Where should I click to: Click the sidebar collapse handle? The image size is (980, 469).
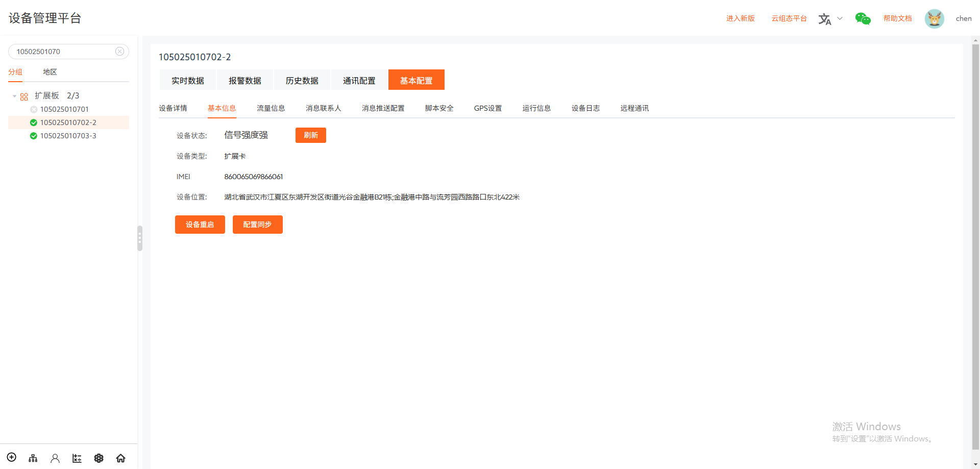tap(140, 238)
